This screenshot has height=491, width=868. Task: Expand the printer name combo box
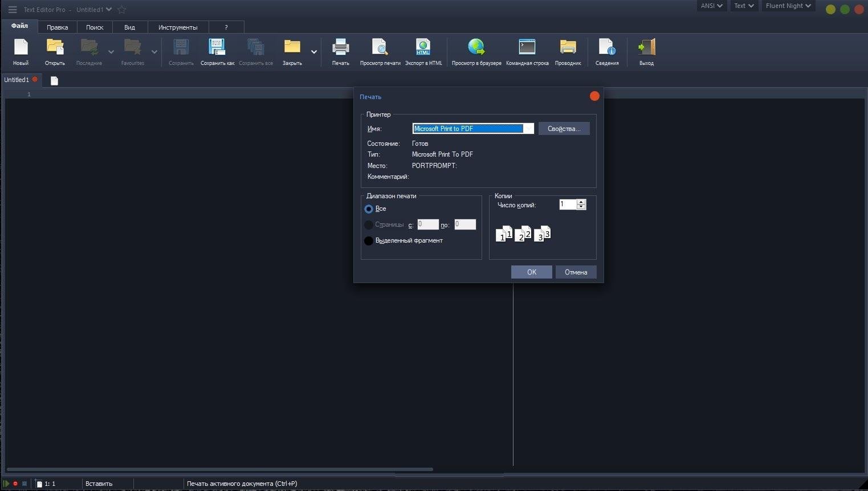coord(528,129)
